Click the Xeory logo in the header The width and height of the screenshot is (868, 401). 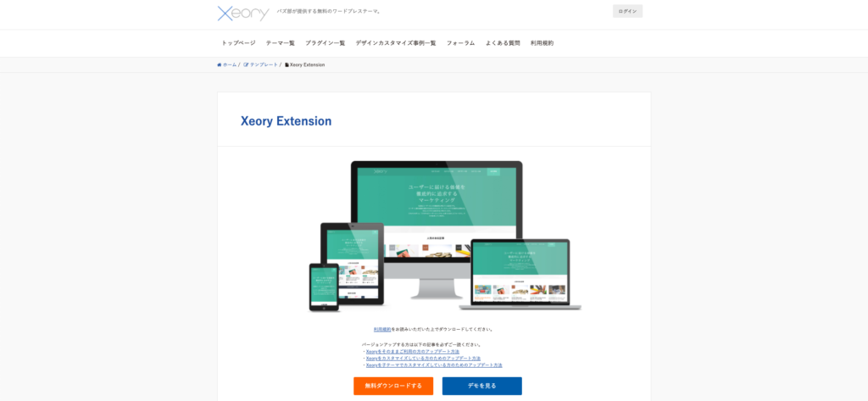242,13
